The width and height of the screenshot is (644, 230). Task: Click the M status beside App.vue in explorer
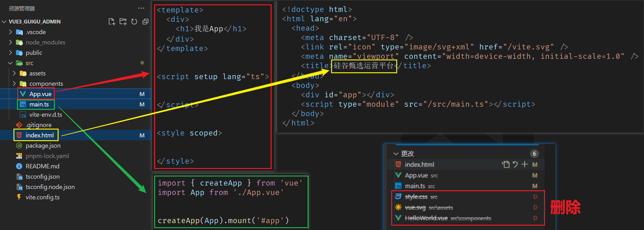click(142, 94)
